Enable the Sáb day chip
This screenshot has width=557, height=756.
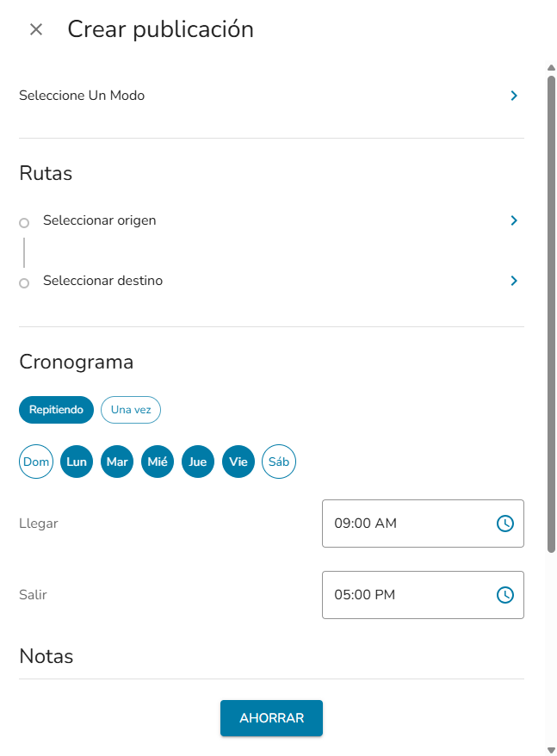click(278, 462)
